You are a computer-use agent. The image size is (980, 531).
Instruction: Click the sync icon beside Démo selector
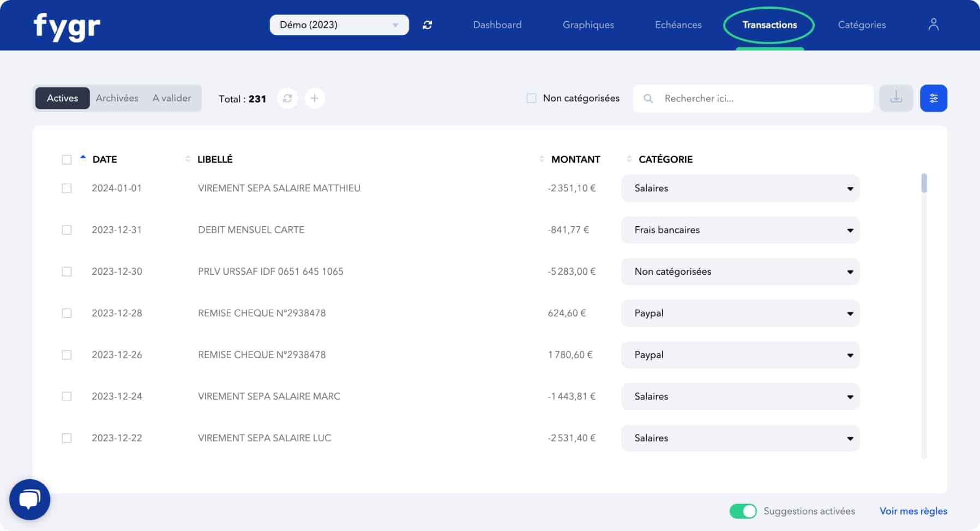(428, 25)
